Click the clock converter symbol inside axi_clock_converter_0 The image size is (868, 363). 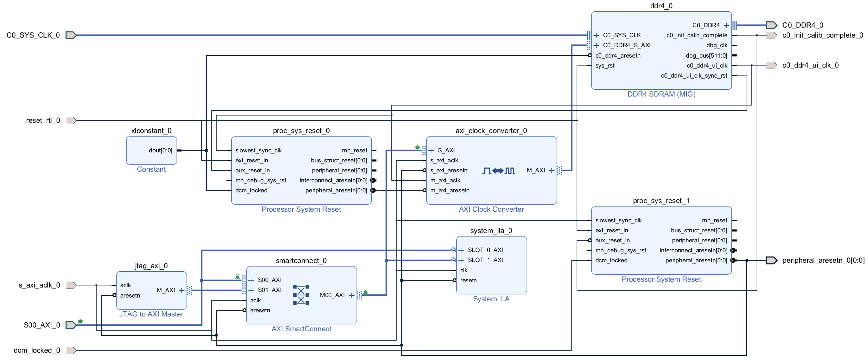pos(499,171)
